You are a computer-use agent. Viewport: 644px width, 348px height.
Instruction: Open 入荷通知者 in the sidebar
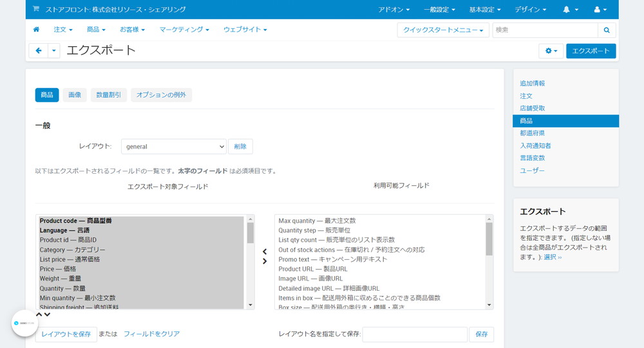[x=536, y=145]
